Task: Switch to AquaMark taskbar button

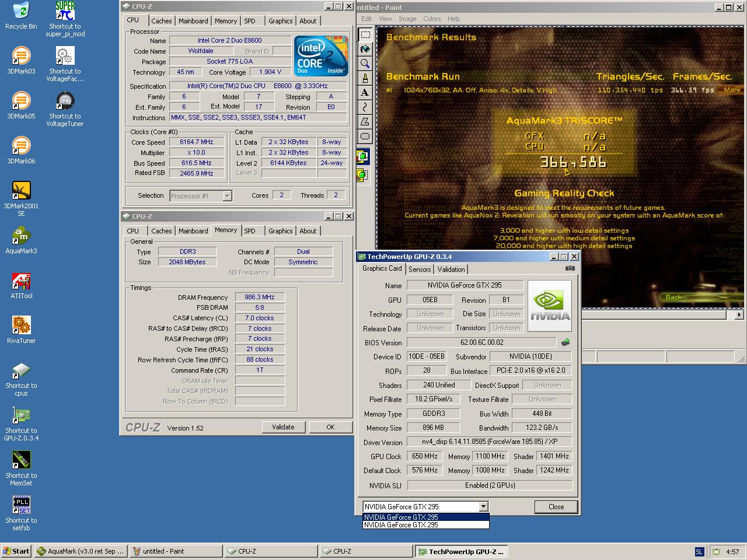Action: point(81,551)
